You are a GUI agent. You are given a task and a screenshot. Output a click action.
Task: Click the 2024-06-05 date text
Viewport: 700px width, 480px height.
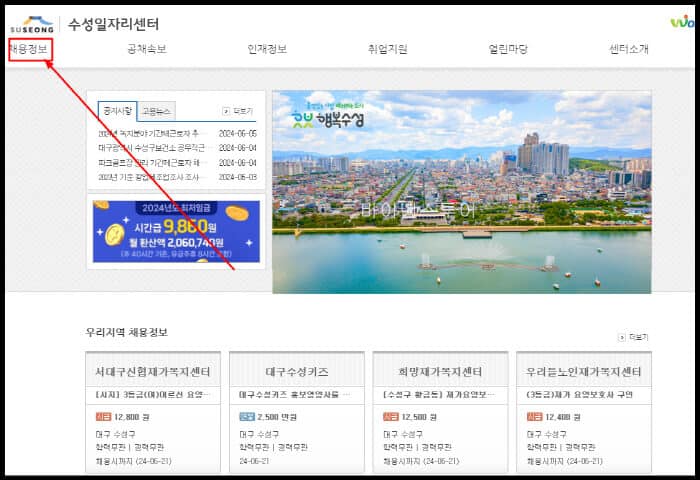coord(238,134)
